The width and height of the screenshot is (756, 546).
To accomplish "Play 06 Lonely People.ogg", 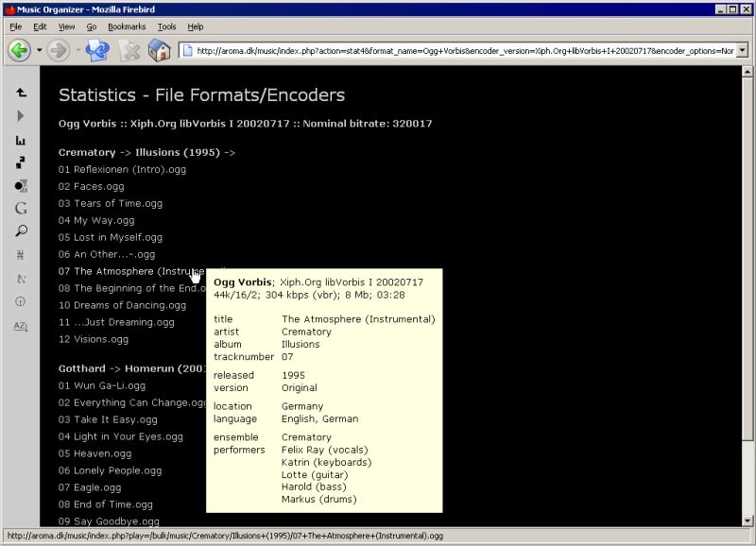I will pyautogui.click(x=110, y=470).
